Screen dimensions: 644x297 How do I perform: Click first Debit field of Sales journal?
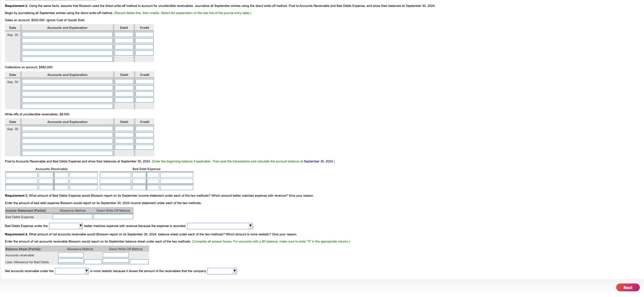pos(124,35)
